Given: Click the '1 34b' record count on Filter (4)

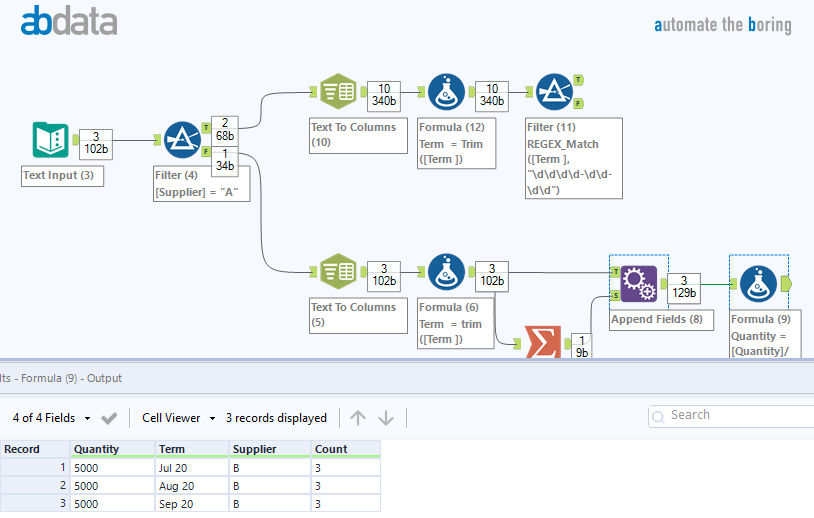Looking at the screenshot, I should (x=225, y=161).
